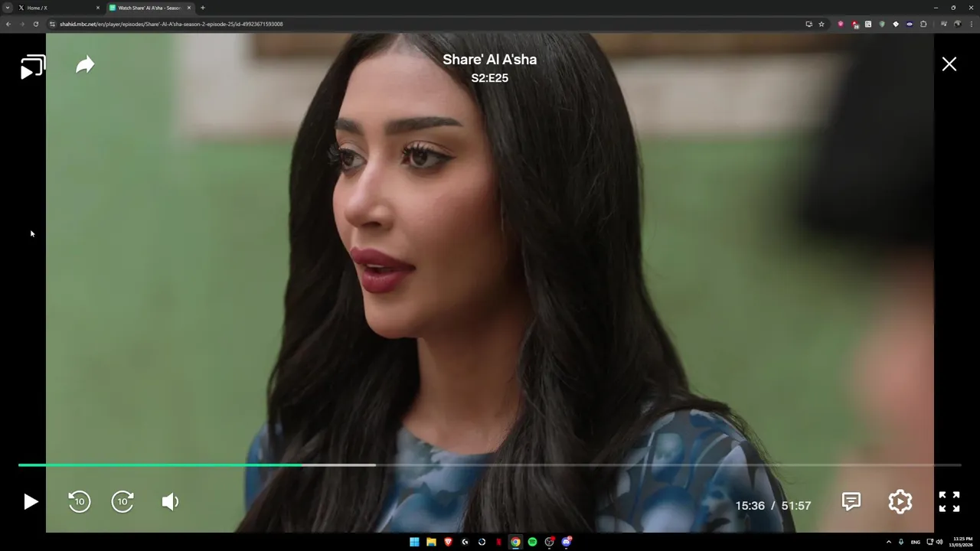Close the Watch Share' Al A'sha tab
Screen dimensions: 980x551
[x=189, y=8]
